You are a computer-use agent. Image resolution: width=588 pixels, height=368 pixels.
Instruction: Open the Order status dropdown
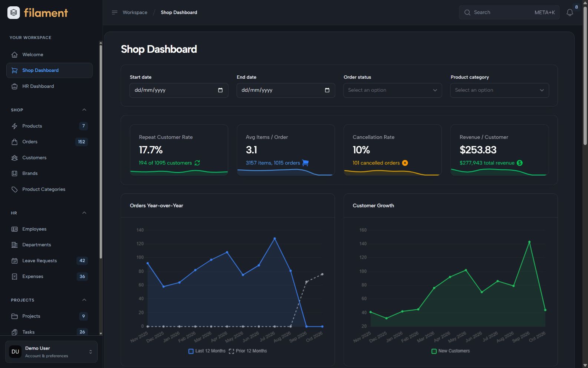coord(392,90)
